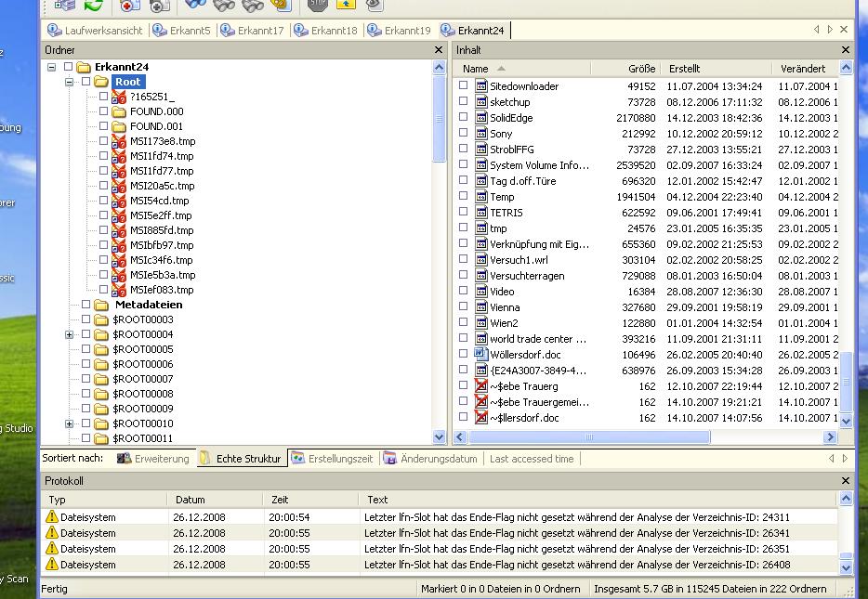Tick the FOUND.001 checkbox
This screenshot has height=599, width=868.
click(x=103, y=126)
